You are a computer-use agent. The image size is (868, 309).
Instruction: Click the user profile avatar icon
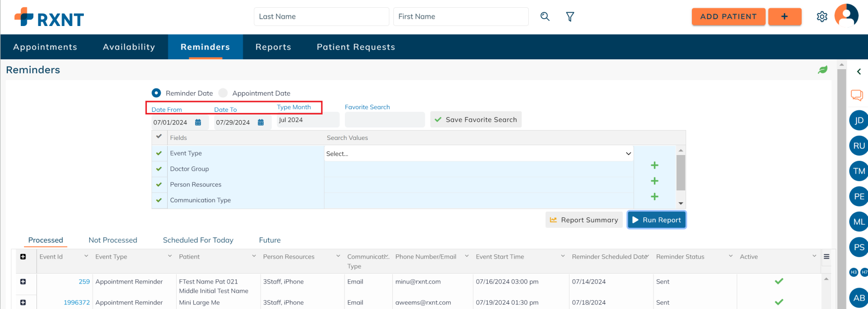pyautogui.click(x=846, y=16)
